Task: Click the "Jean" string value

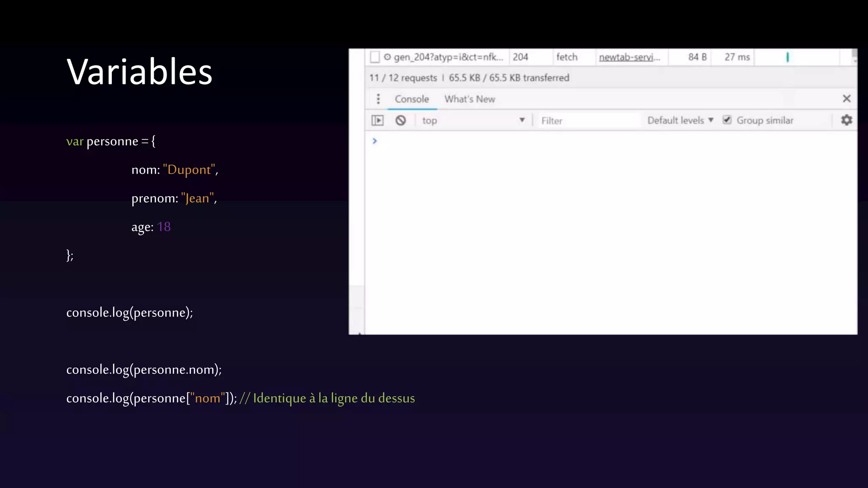Action: click(198, 198)
